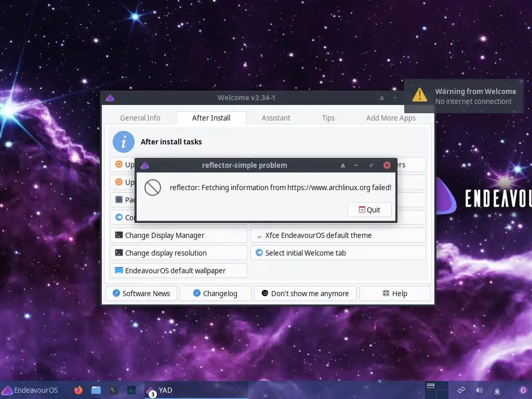Roll up the Welcome window
Image resolution: width=532 pixels, height=399 pixels.
[382, 98]
